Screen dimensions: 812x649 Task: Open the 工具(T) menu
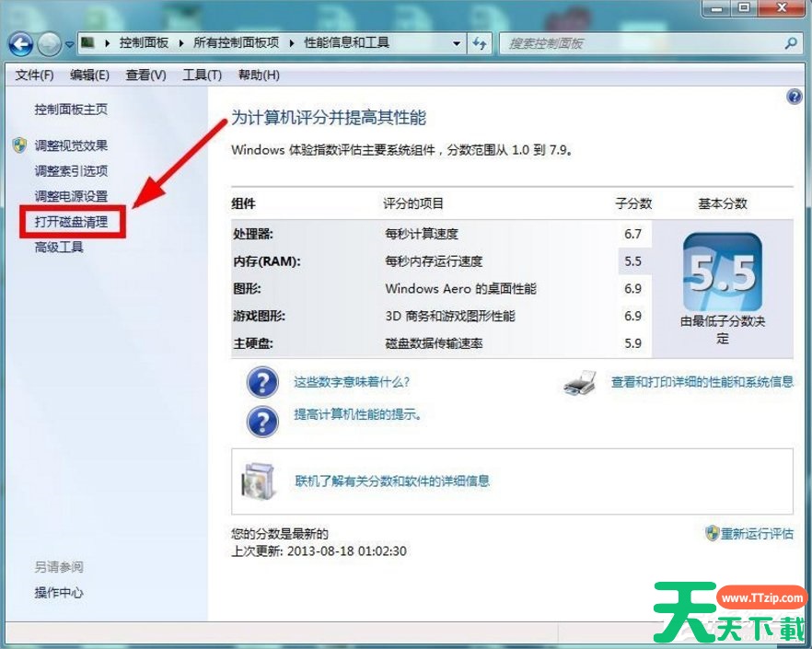pos(202,75)
